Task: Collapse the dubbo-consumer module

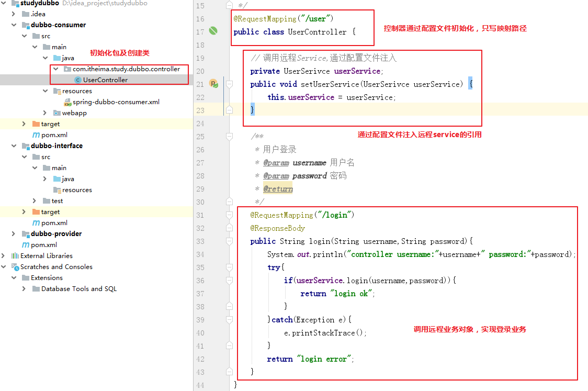Action: 14,25
